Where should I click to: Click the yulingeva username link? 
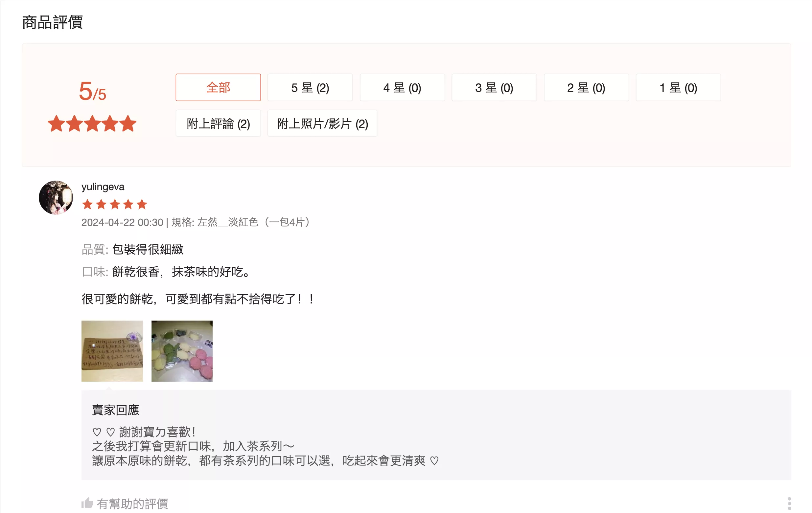click(x=103, y=187)
